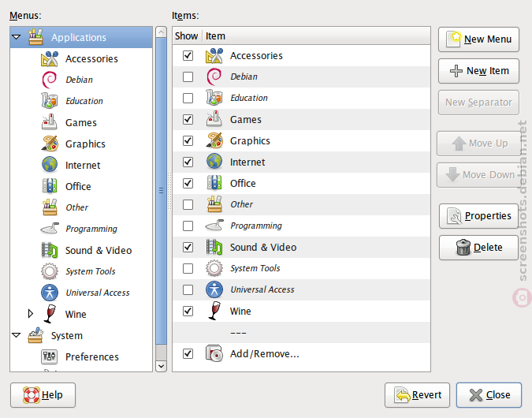Enable the Debian show checkbox
The width and height of the screenshot is (532, 418).
188,77
